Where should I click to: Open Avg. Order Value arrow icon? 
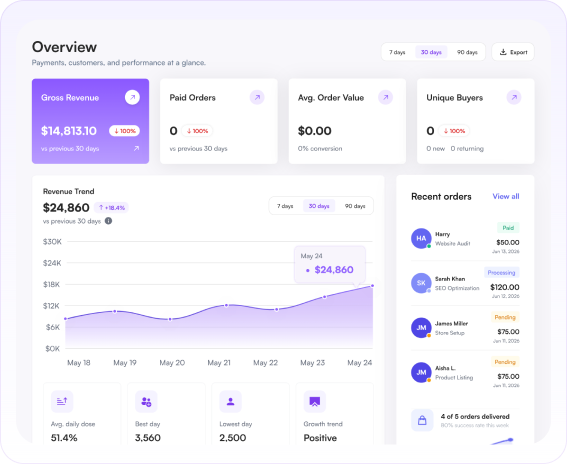click(x=385, y=97)
